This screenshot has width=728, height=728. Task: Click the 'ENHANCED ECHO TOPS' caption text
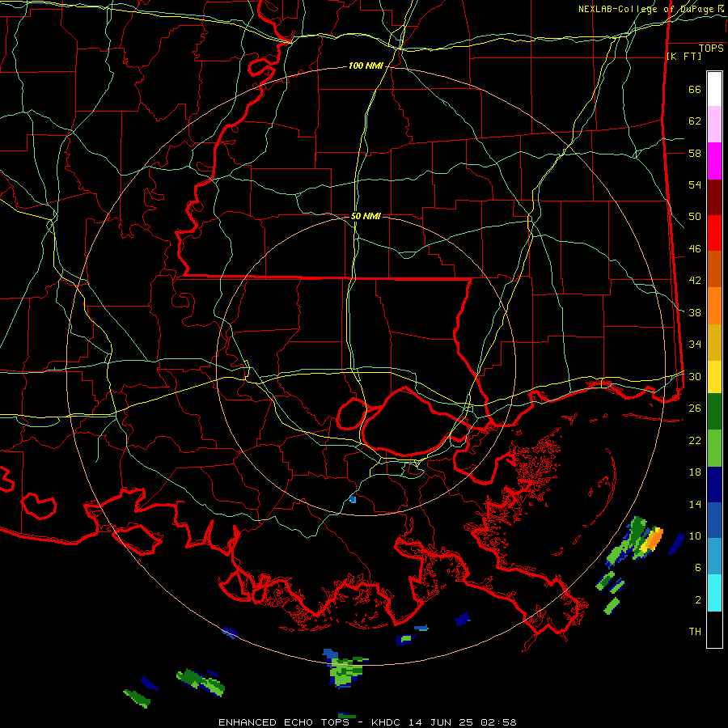click(x=284, y=722)
